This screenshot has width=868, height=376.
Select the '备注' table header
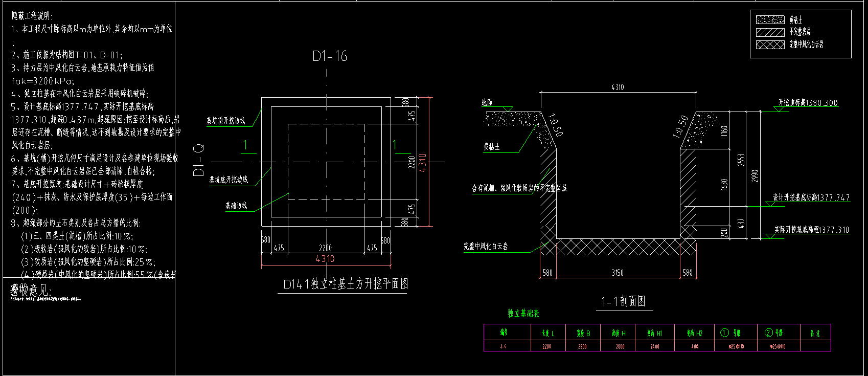pos(815,333)
